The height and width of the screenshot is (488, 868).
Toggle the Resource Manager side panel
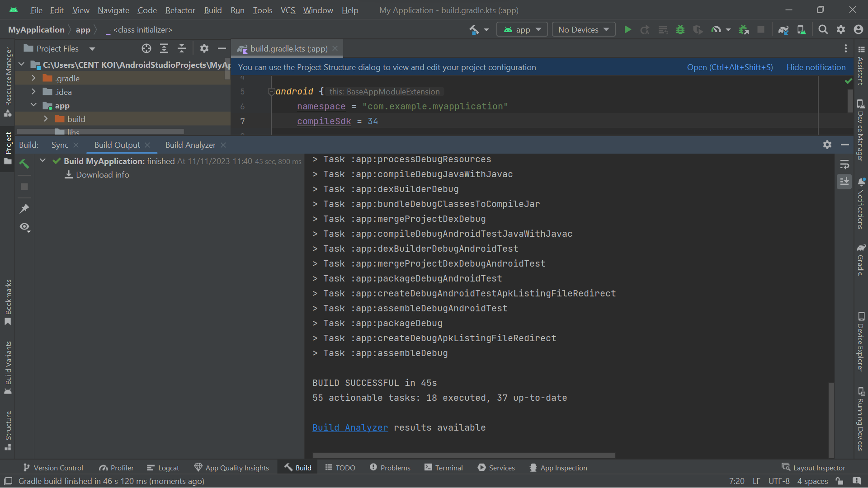coord(8,82)
